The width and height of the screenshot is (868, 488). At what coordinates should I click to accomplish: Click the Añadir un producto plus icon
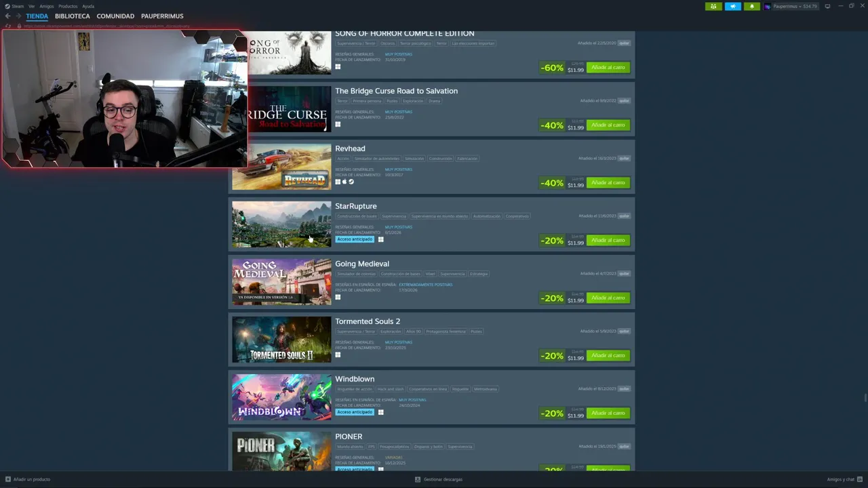point(8,479)
